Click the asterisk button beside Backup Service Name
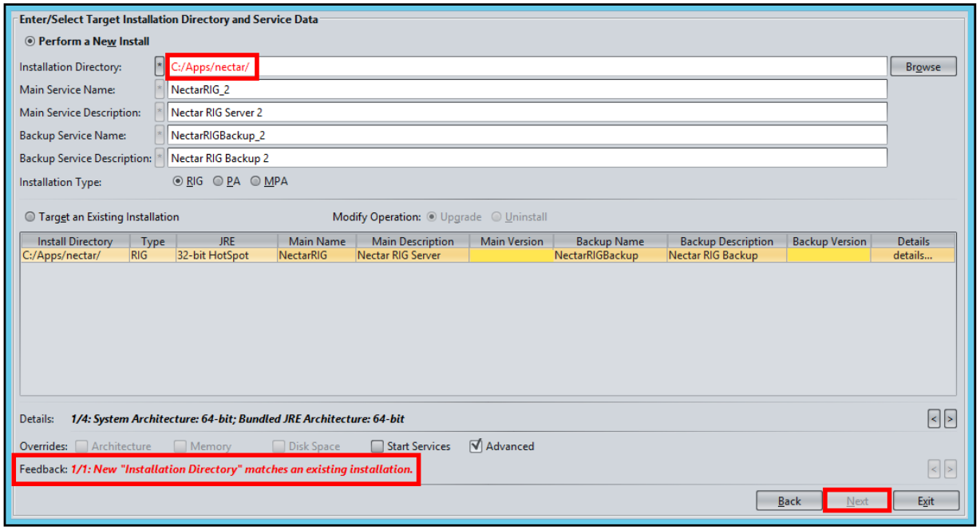The height and width of the screenshot is (530, 980). 160,136
